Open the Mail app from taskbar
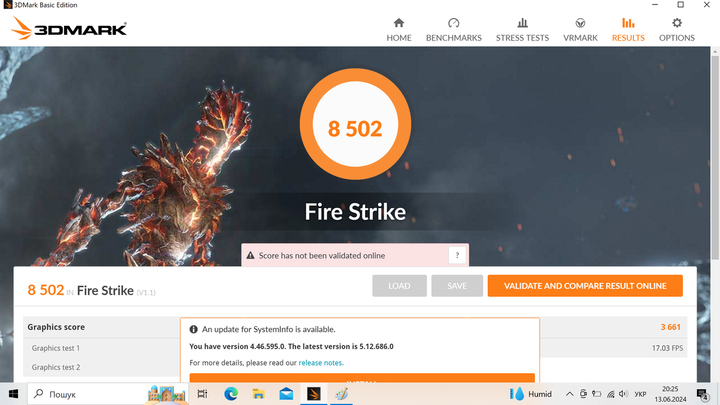 coord(286,394)
